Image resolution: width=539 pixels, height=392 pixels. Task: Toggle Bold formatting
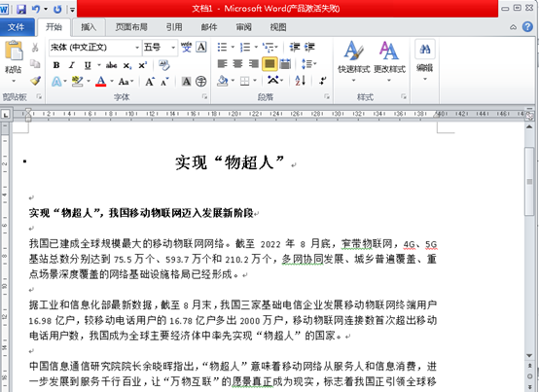[x=56, y=65]
